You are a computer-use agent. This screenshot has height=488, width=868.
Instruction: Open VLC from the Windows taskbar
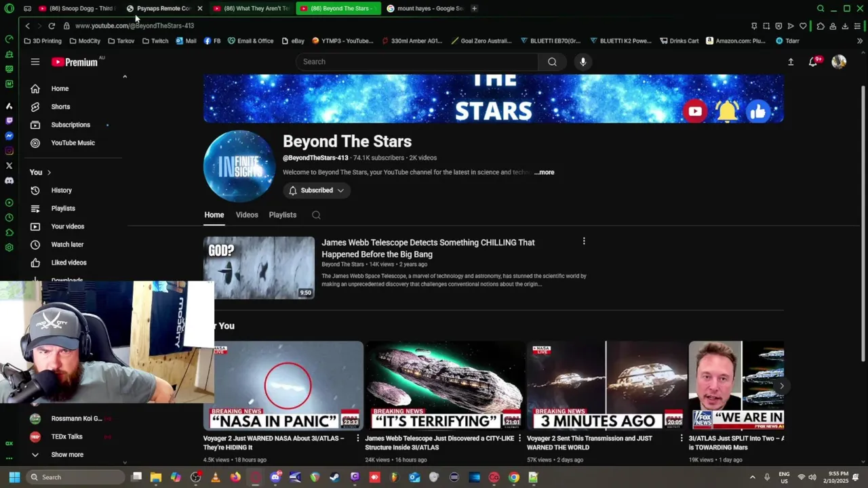[216, 477]
